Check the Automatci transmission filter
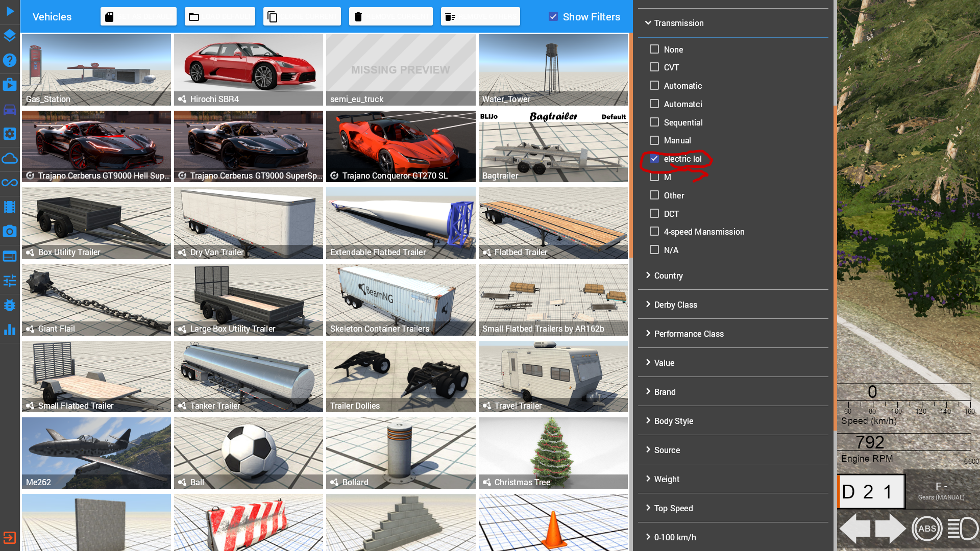 (654, 104)
